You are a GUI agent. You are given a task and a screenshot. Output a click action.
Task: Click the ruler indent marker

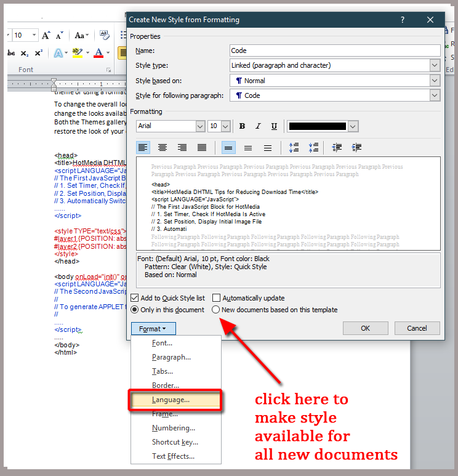pyautogui.click(x=54, y=85)
